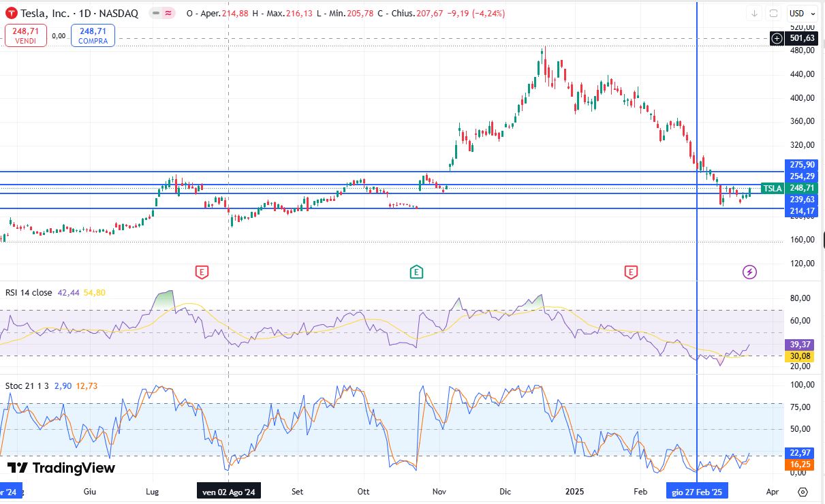Click the 320,00 price scale label
Image resolution: width=825 pixels, height=504 pixels.
click(803, 145)
